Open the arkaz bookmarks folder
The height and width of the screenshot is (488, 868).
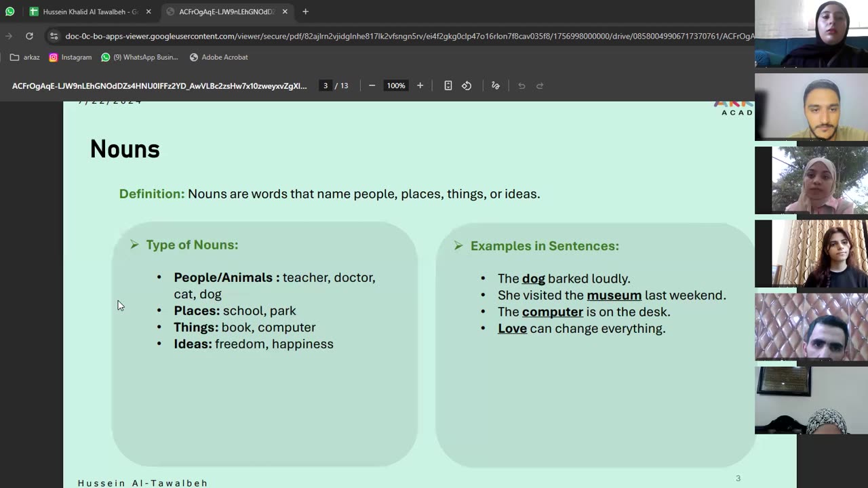(x=24, y=57)
